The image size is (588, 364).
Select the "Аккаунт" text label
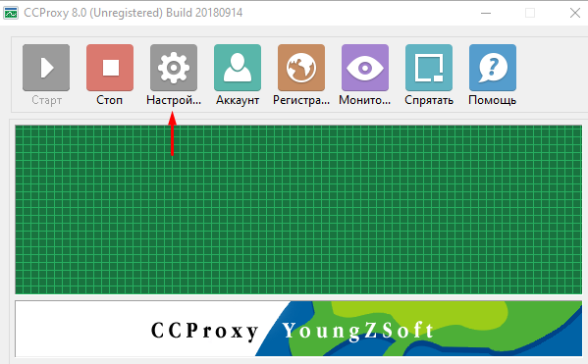coord(238,100)
